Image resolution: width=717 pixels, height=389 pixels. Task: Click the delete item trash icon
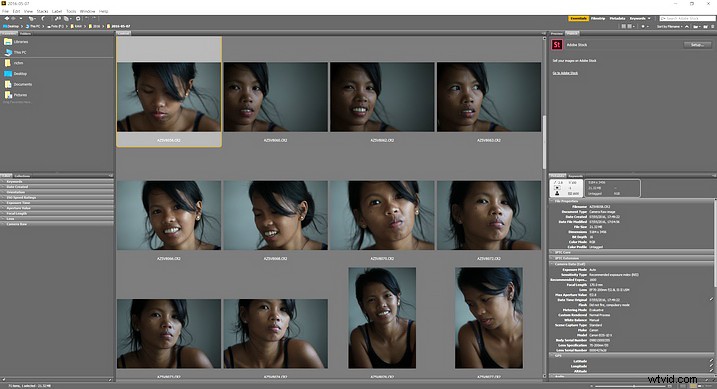pos(712,27)
